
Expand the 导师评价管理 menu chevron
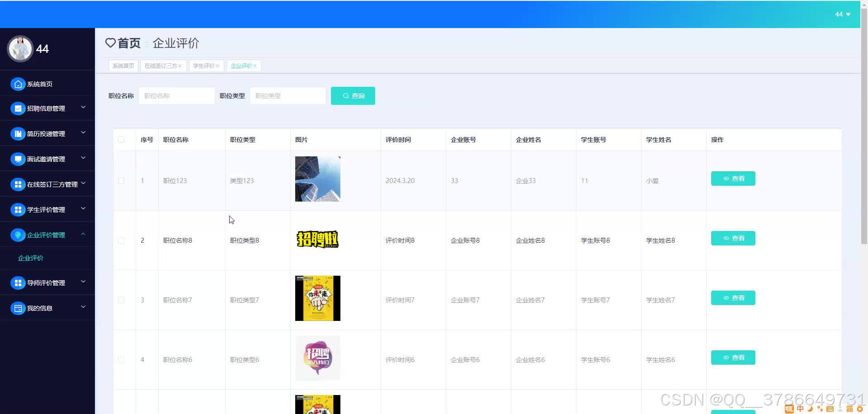[83, 282]
